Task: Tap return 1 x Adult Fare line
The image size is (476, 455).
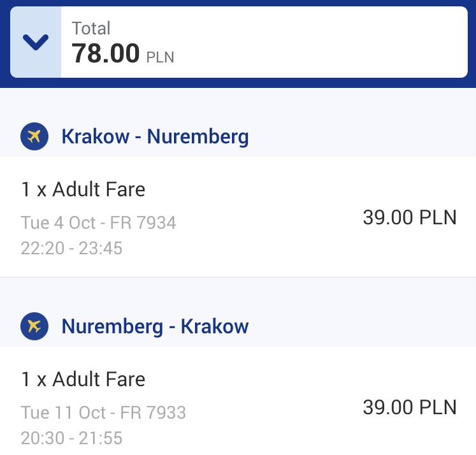Action: [x=83, y=379]
